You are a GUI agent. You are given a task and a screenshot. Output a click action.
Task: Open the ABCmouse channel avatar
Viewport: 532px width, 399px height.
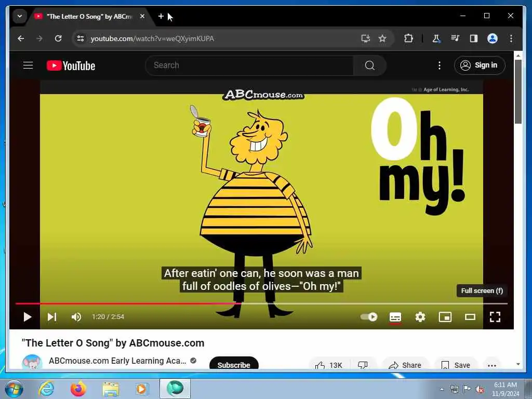[x=32, y=362]
